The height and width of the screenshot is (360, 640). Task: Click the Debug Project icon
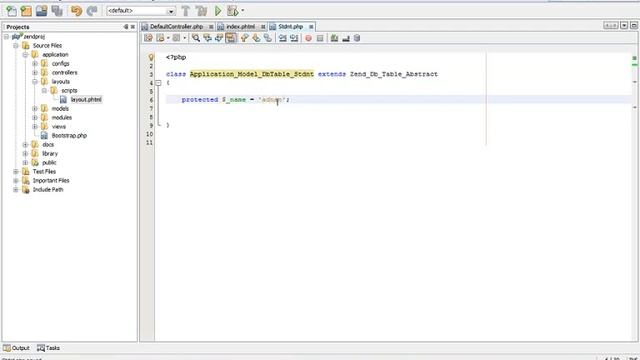[x=233, y=11]
